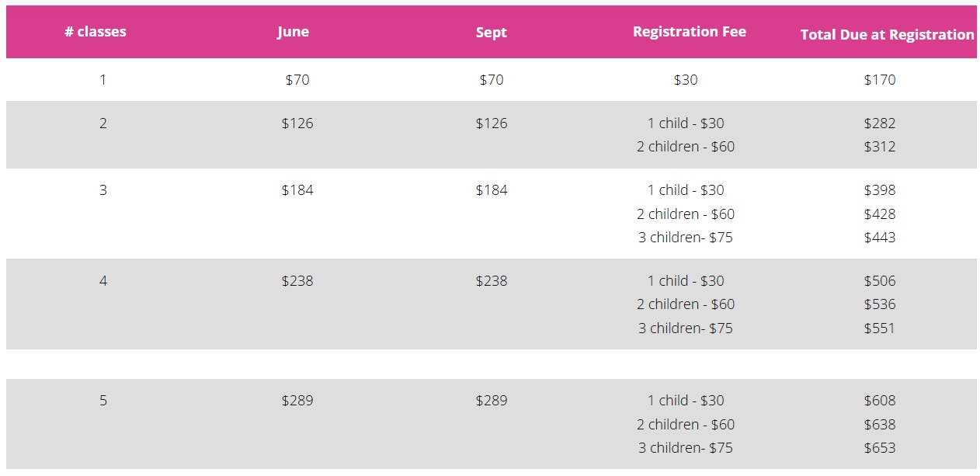Click the $126 June price
The width and height of the screenshot is (980, 476).
pos(297,123)
